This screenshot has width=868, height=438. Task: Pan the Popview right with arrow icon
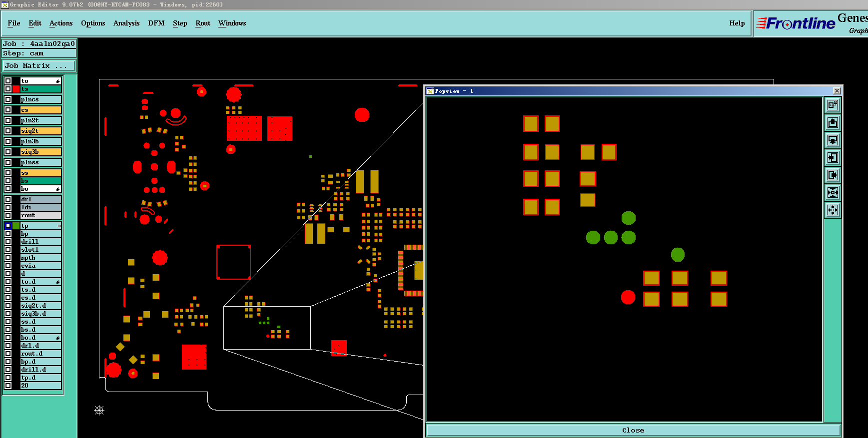(833, 175)
